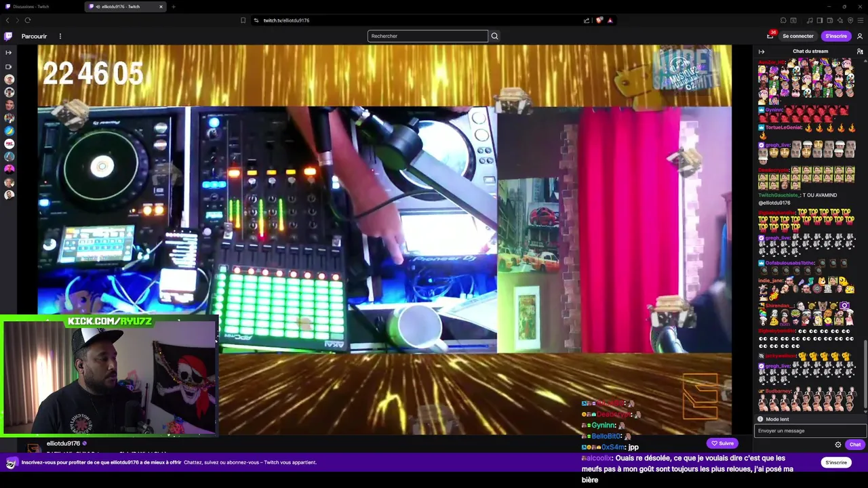868x488 pixels.
Task: Open the Brave Shields icon
Action: coord(599,20)
